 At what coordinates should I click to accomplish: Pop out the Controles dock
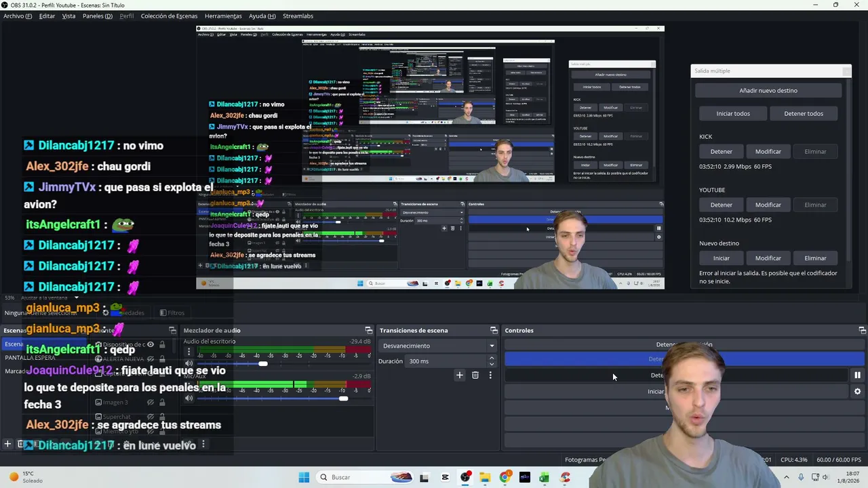click(862, 331)
